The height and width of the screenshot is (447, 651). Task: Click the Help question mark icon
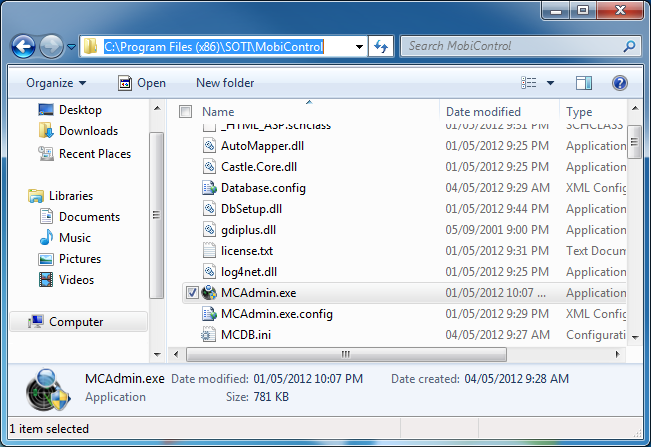[x=619, y=83]
